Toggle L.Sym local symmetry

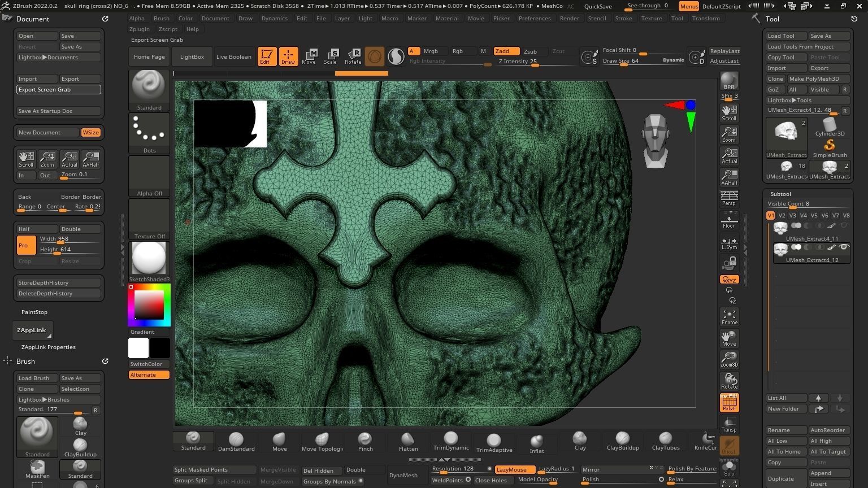pos(729,243)
